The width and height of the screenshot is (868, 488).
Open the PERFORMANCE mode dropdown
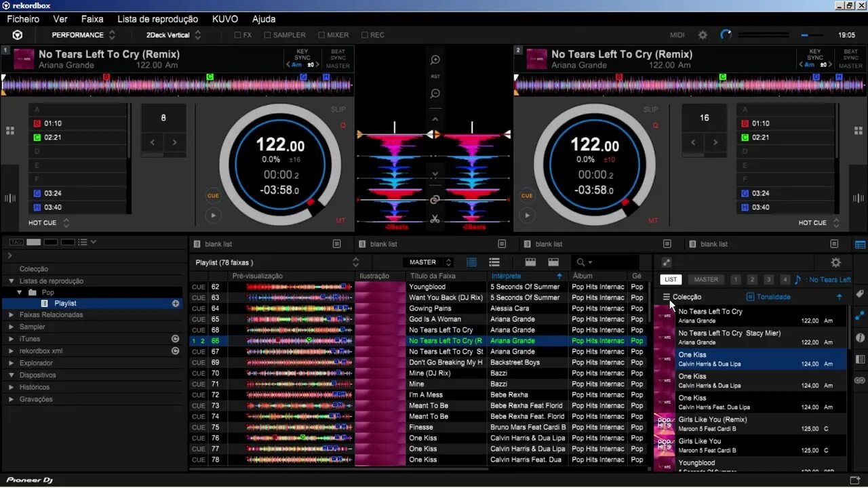point(84,35)
